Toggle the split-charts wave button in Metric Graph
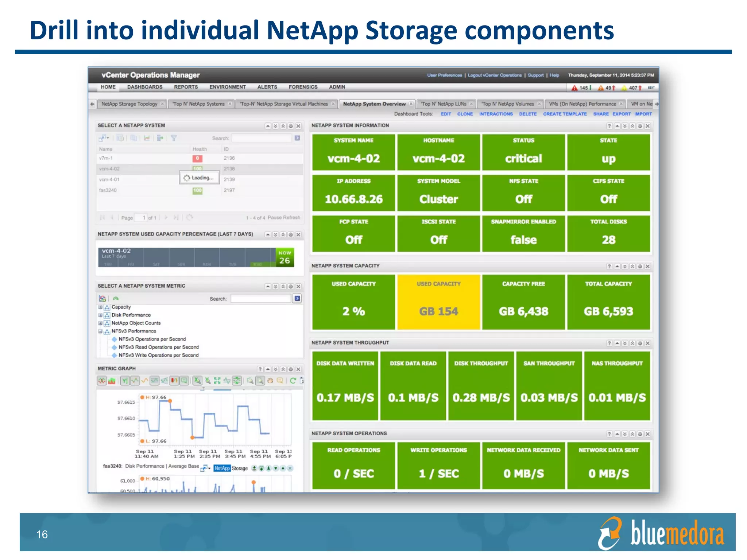The width and height of the screenshot is (747, 560). click(x=101, y=381)
